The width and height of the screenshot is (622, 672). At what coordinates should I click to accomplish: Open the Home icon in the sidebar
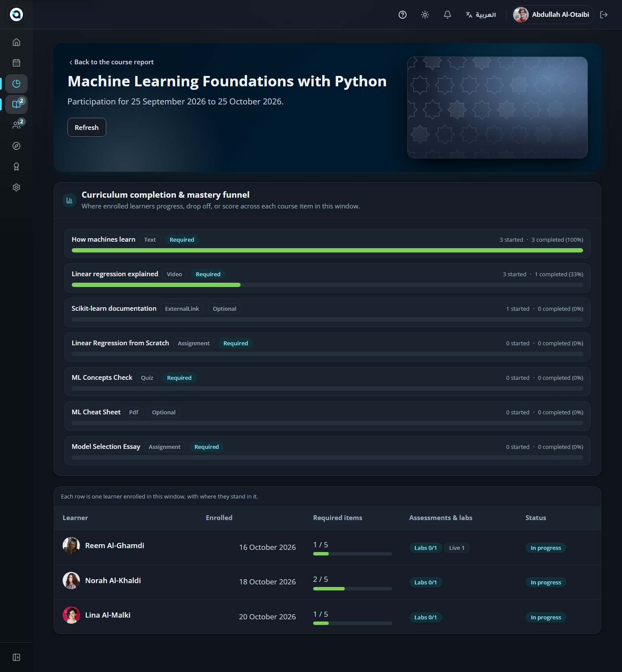pyautogui.click(x=16, y=42)
